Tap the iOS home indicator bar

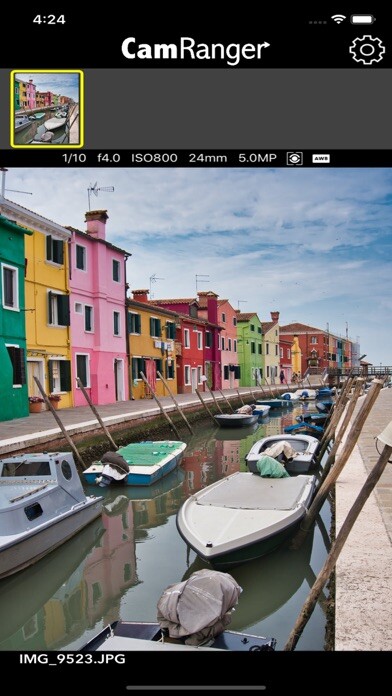[196, 688]
